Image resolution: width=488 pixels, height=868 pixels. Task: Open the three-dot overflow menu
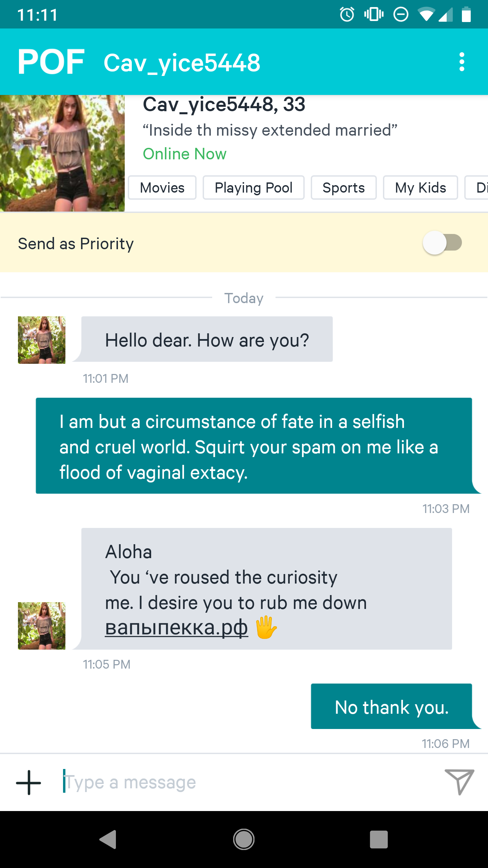point(462,62)
